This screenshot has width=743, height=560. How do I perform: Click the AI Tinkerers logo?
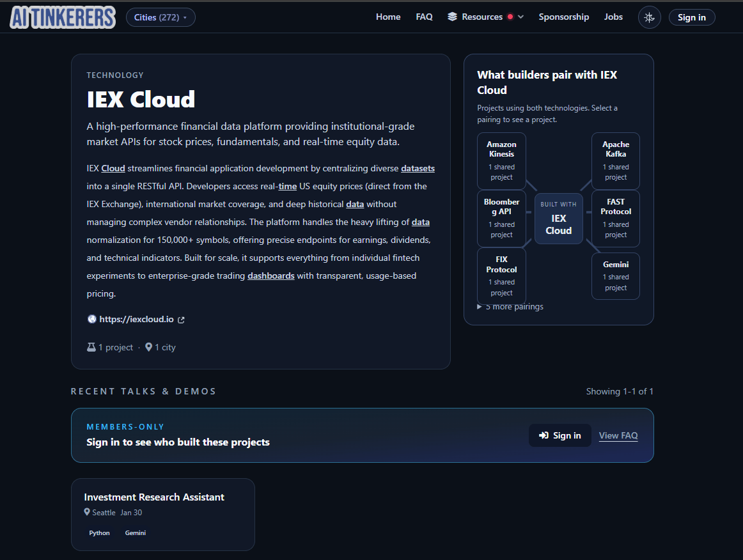(63, 17)
